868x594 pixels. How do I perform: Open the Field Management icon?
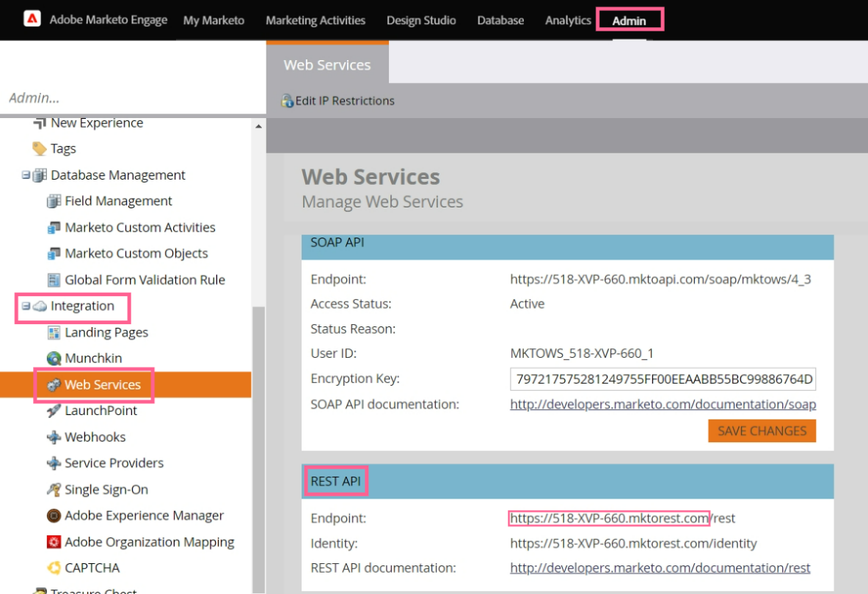coord(54,202)
